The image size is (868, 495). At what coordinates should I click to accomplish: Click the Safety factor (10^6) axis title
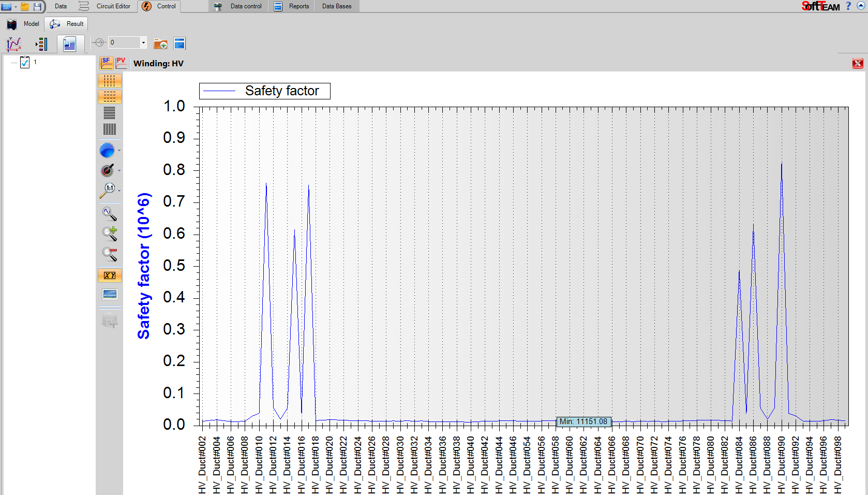pos(143,266)
